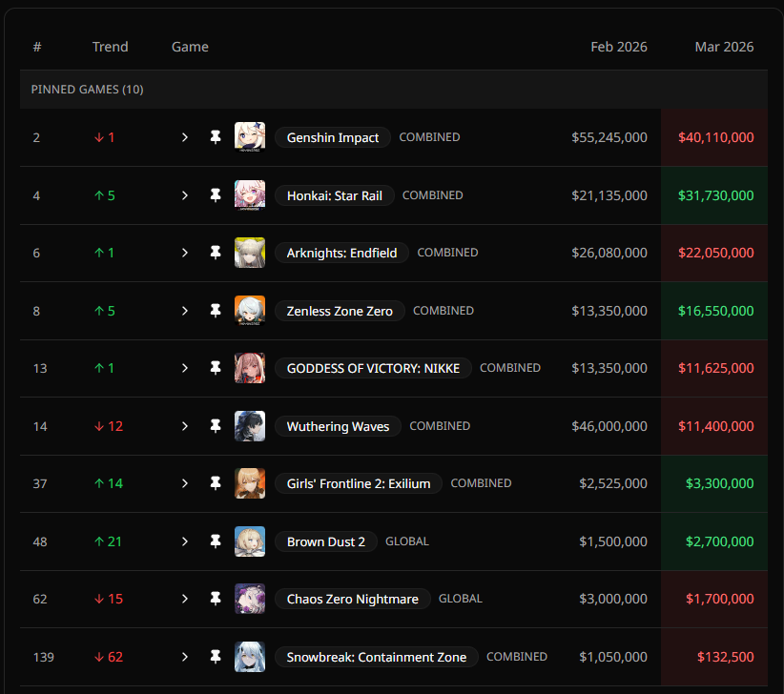Viewport: 784px width, 694px height.
Task: Expand the Genshin Impact row chevron
Action: pyautogui.click(x=185, y=137)
